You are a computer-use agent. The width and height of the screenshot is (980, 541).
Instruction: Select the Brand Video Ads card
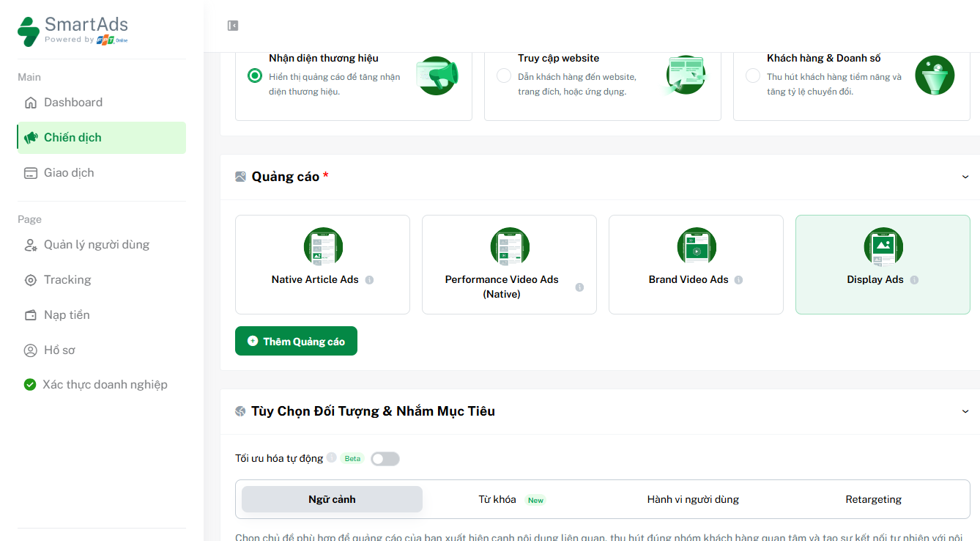[695, 264]
